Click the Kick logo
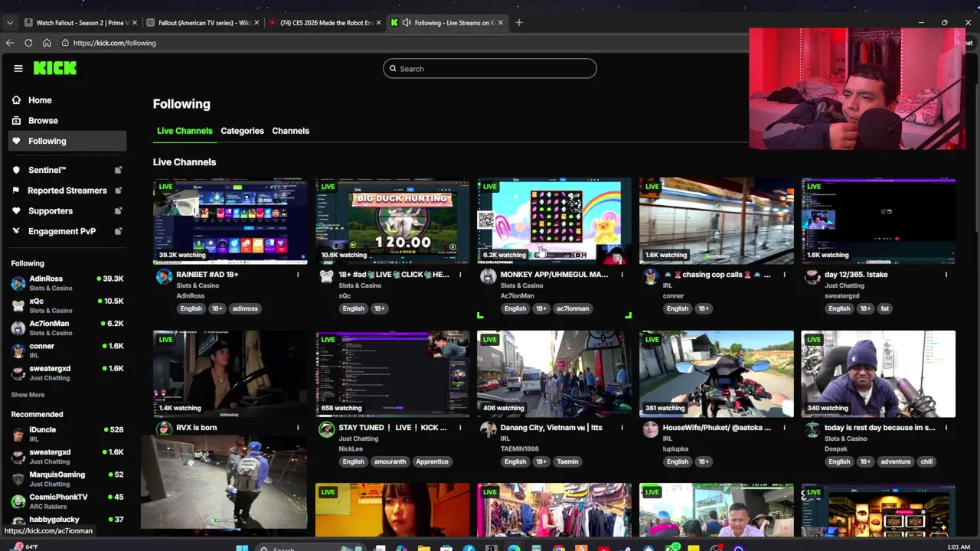980x551 pixels. [54, 68]
